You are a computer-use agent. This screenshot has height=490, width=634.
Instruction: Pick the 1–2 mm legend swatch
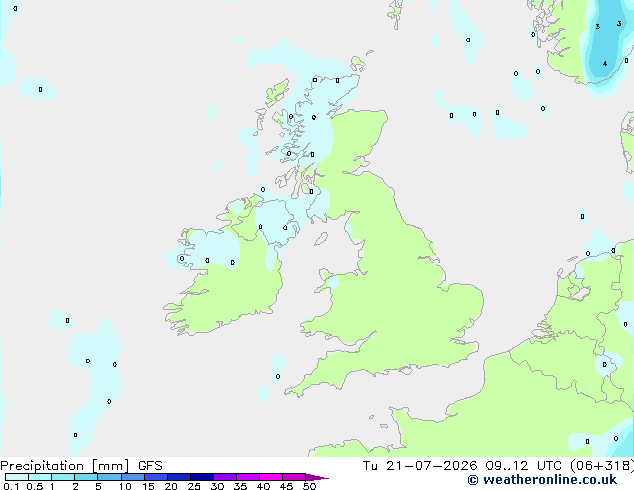coord(63,477)
